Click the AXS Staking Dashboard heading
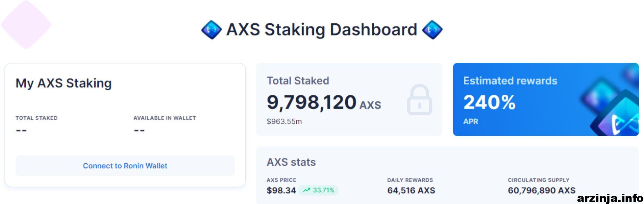Screen dimensions: 644x204 (322, 30)
